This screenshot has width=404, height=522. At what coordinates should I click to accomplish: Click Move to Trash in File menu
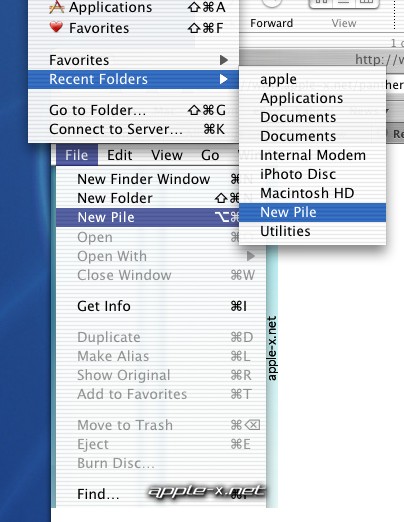tap(161, 425)
